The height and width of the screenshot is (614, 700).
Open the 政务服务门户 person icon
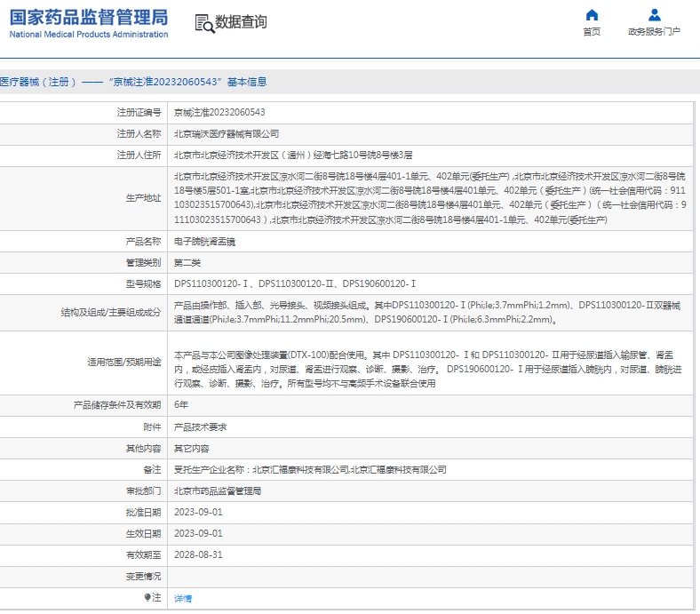click(655, 15)
